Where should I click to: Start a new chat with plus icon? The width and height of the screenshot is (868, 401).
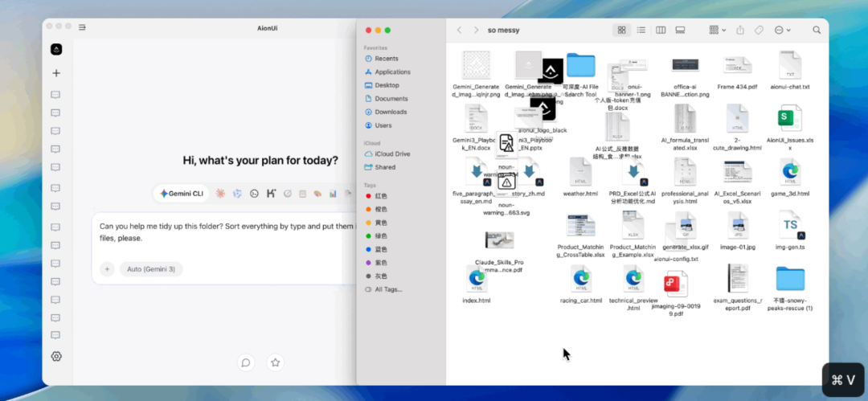tap(56, 73)
